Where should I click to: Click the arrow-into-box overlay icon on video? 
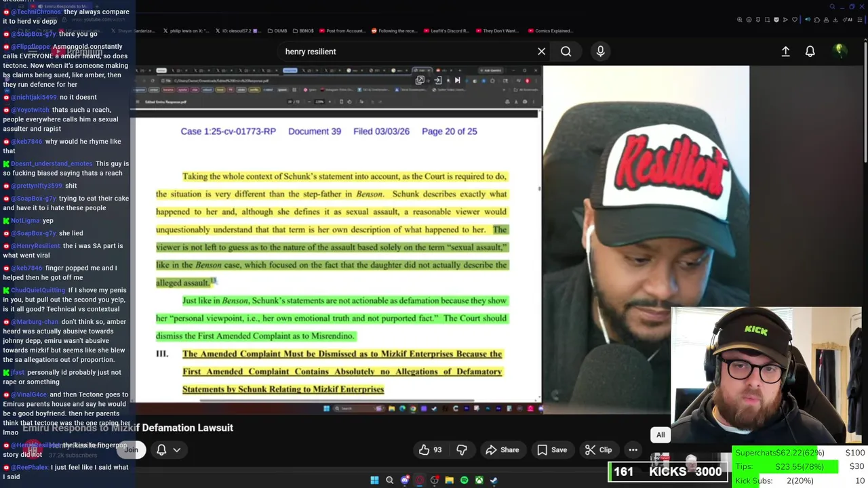click(438, 80)
